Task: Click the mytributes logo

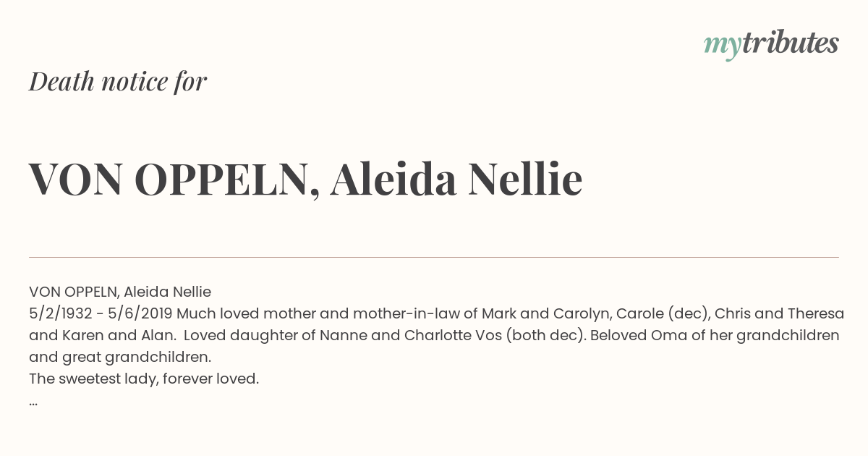Action: coord(771,44)
